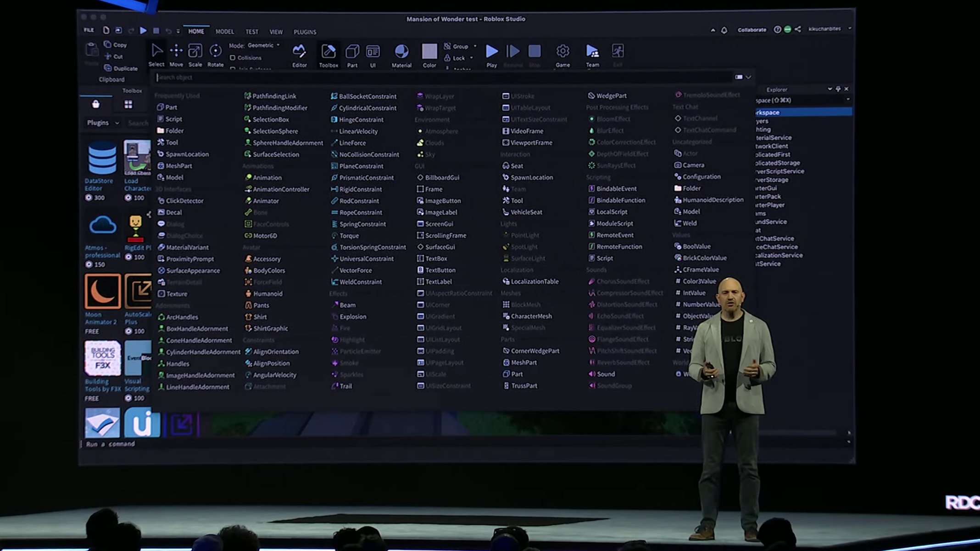Insert a Script object from list
This screenshot has width=980, height=551.
coord(169,119)
